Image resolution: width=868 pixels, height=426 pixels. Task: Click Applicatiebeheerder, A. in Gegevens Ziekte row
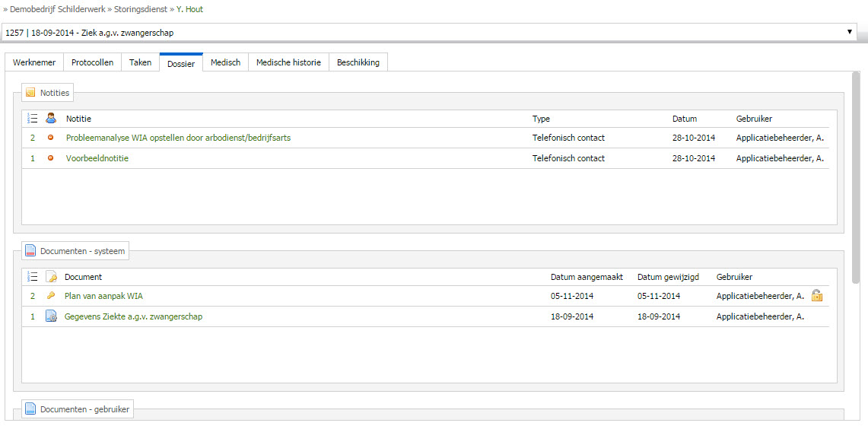click(760, 316)
